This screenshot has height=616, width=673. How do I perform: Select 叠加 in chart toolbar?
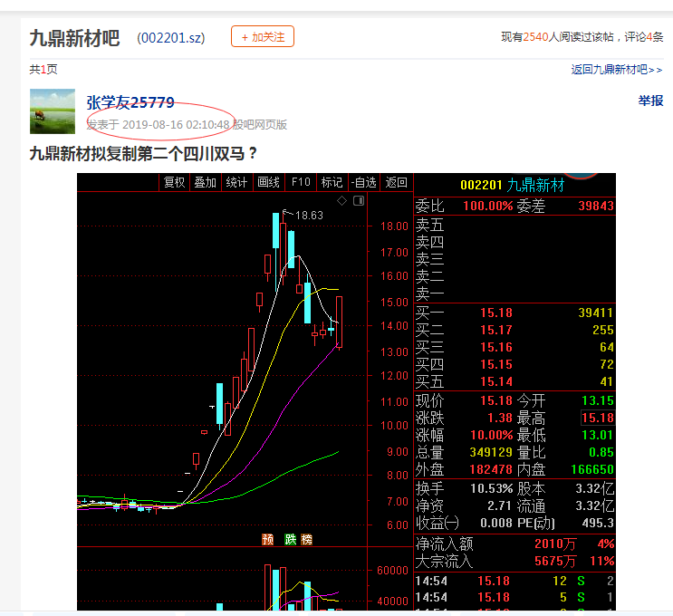click(x=205, y=182)
